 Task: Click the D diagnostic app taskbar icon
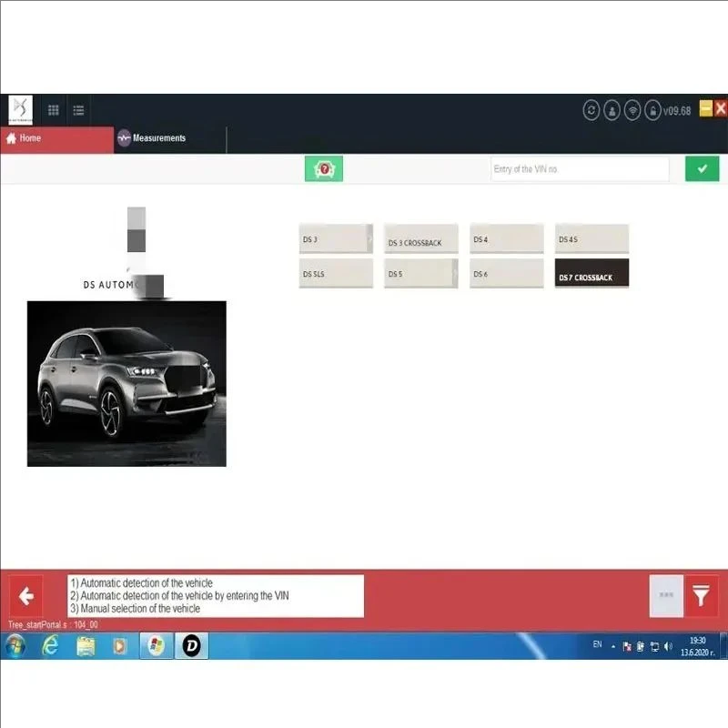pyautogui.click(x=191, y=645)
